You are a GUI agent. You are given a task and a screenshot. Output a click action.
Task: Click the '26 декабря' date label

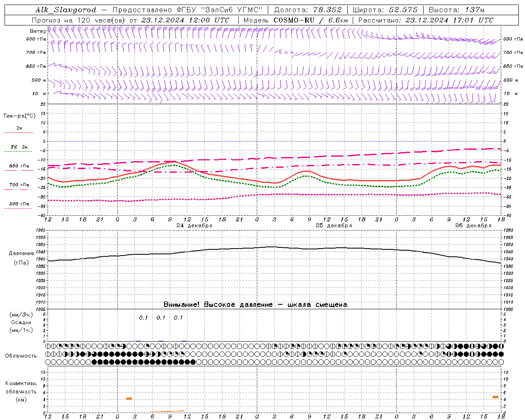click(x=473, y=226)
